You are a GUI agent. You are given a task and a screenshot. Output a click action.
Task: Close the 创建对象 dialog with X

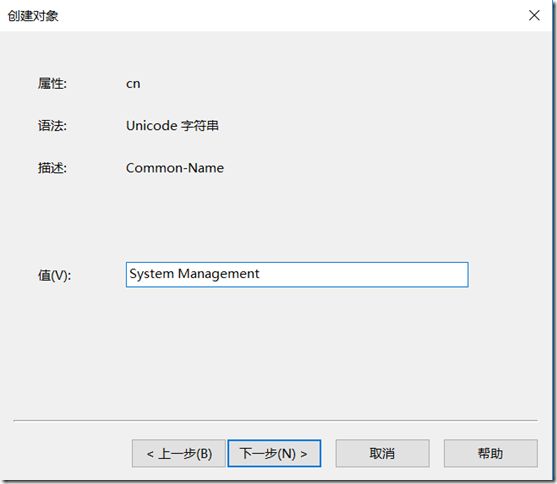pos(534,15)
